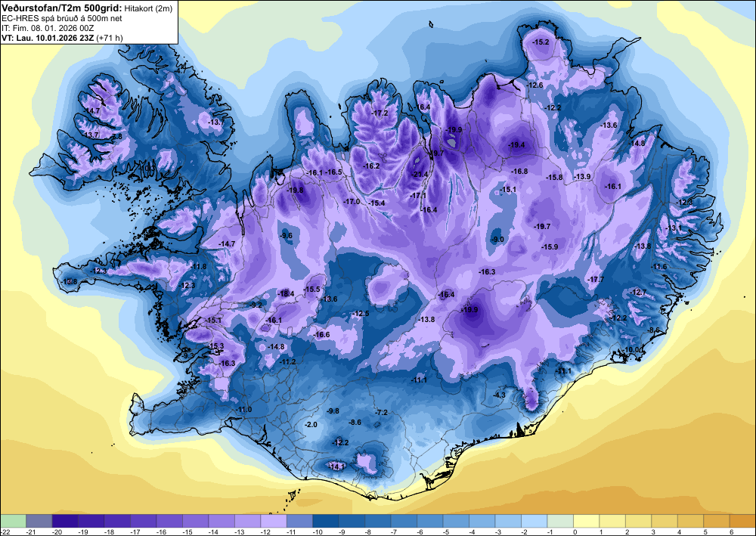Click the -13.9 temperature label
Screen dimensions: 756x536
click(x=582, y=177)
